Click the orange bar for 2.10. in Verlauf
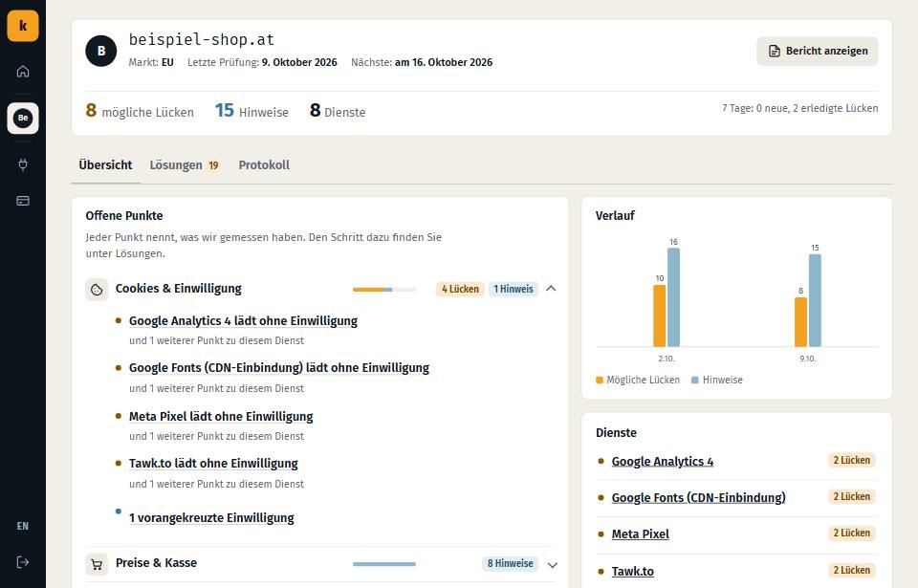 [x=659, y=316]
